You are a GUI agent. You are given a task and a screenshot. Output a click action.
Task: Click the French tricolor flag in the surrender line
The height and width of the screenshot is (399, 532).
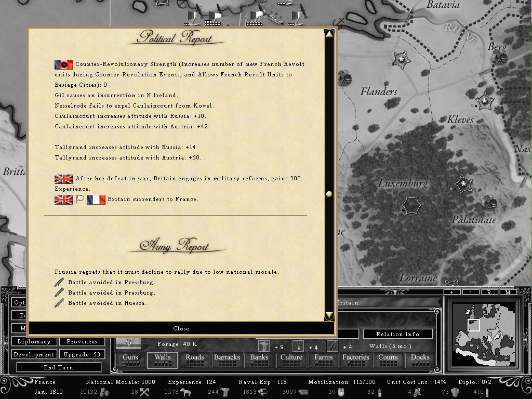point(96,200)
